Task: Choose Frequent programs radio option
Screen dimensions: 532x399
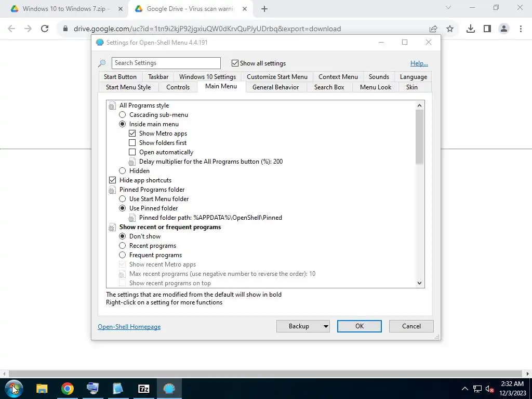Action: pyautogui.click(x=123, y=255)
